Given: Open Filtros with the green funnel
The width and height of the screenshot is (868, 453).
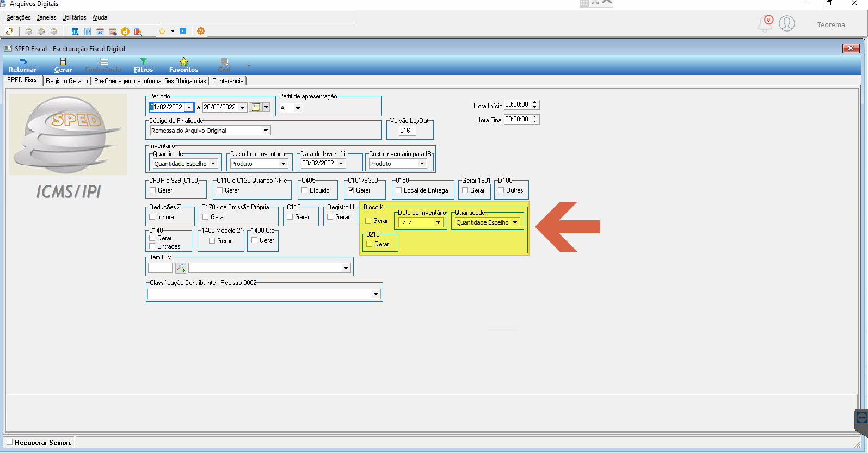Looking at the screenshot, I should click(143, 65).
